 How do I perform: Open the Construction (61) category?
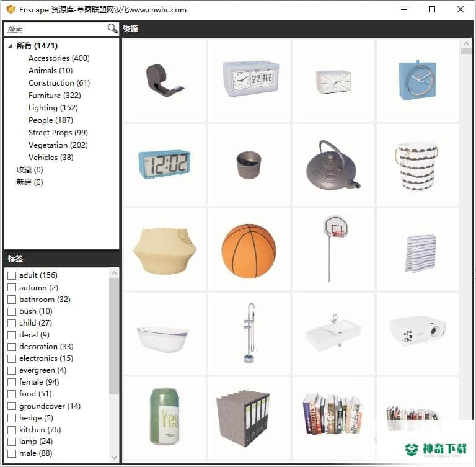(59, 83)
